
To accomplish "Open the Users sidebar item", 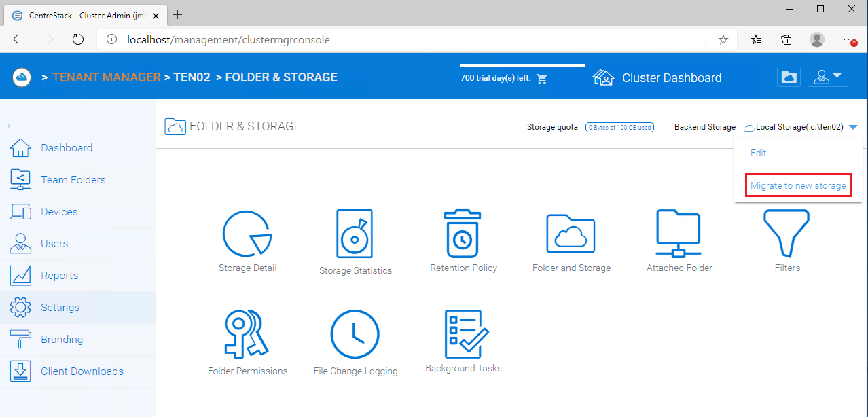I will click(77, 243).
